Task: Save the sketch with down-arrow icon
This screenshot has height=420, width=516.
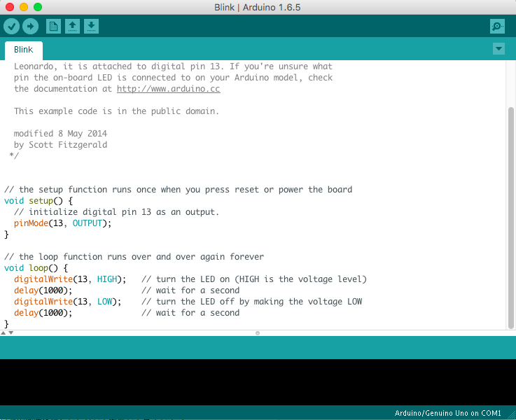Action: [x=91, y=27]
